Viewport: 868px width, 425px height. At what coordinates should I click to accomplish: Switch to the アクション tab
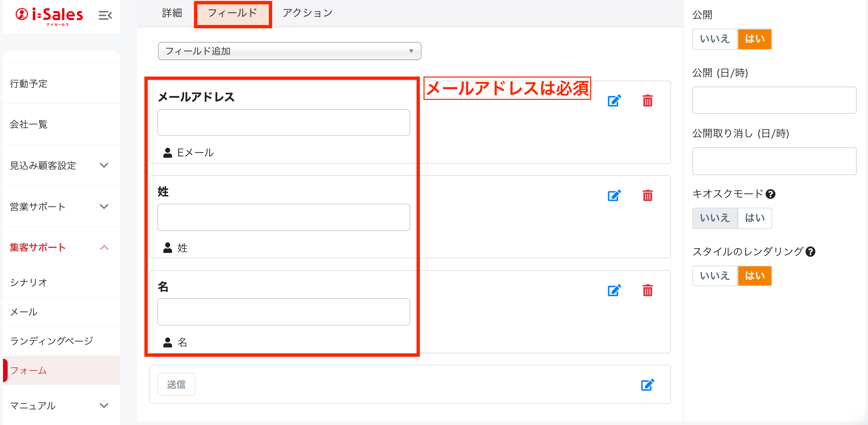pyautogui.click(x=307, y=13)
